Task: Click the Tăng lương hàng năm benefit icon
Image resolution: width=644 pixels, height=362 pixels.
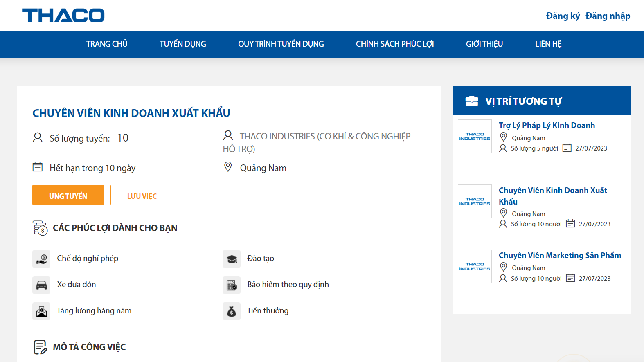Action: click(x=41, y=311)
